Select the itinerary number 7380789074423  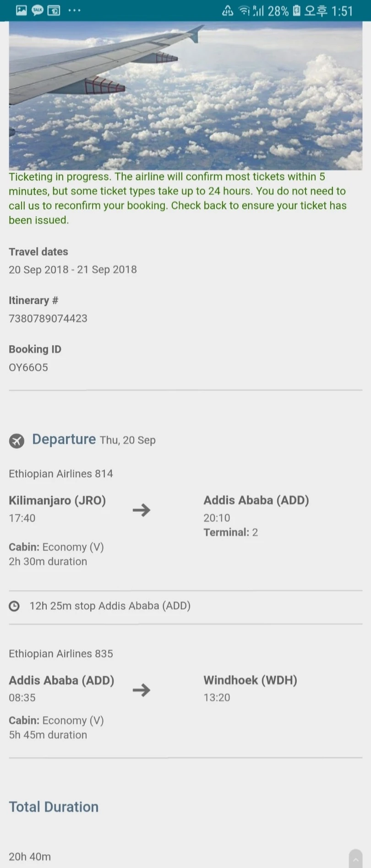(48, 318)
